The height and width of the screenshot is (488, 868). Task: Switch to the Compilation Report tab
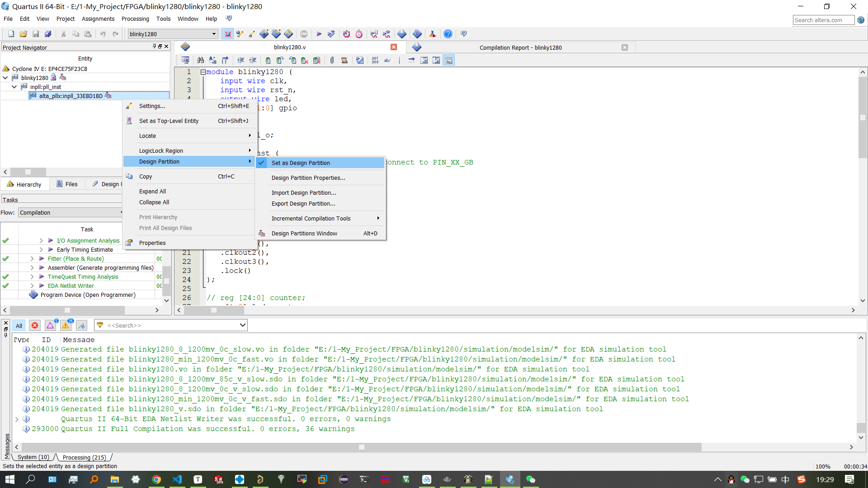click(x=521, y=47)
